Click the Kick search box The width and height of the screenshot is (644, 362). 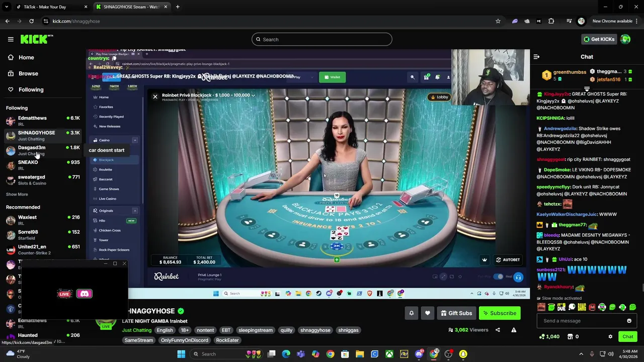[x=322, y=39]
